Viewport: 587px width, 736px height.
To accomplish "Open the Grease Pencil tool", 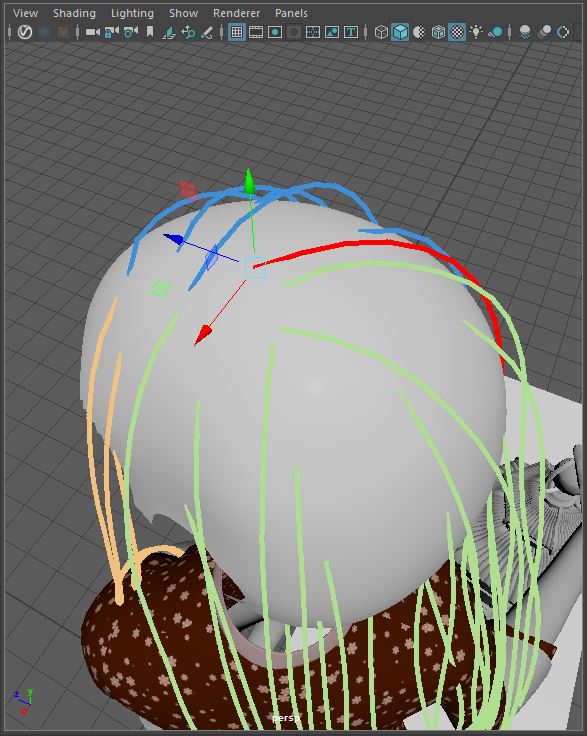I will (207, 32).
